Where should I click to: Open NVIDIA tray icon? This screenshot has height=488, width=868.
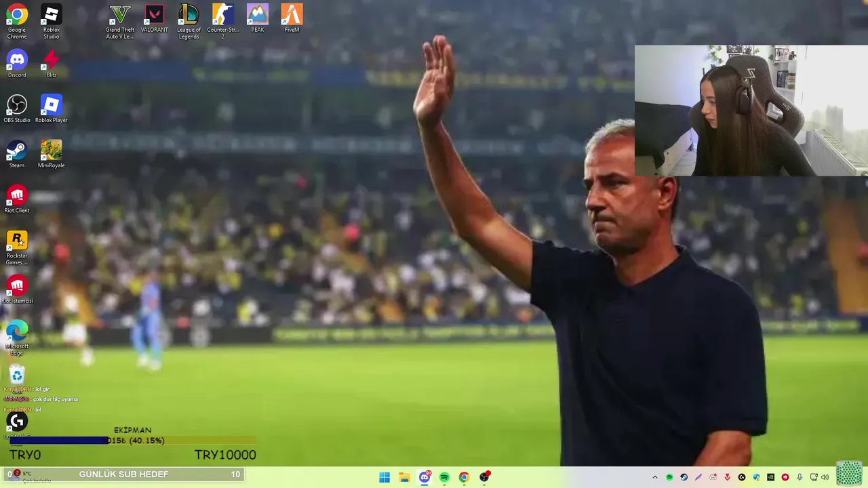pos(770,477)
